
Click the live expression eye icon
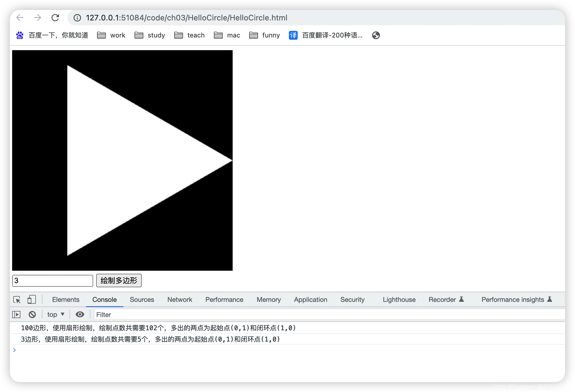pyautogui.click(x=80, y=315)
